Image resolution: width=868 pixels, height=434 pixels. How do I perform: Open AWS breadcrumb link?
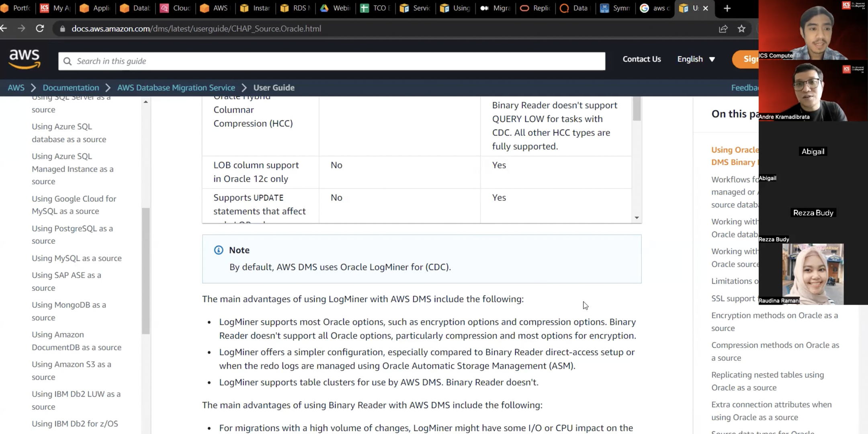click(16, 88)
